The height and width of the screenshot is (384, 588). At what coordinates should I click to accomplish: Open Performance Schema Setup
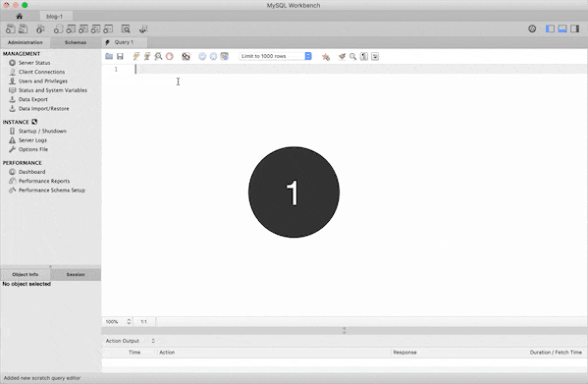52,191
